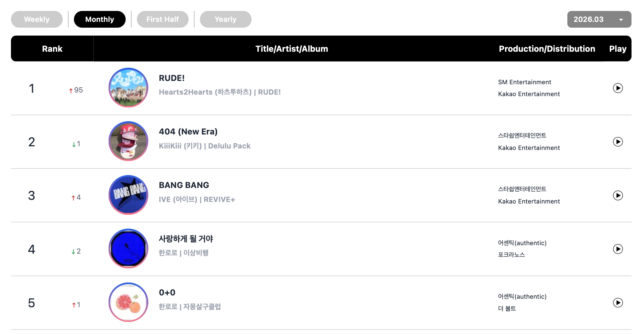Click the 0+0 song title
Viewport: 644px width, 334px height.
click(167, 293)
